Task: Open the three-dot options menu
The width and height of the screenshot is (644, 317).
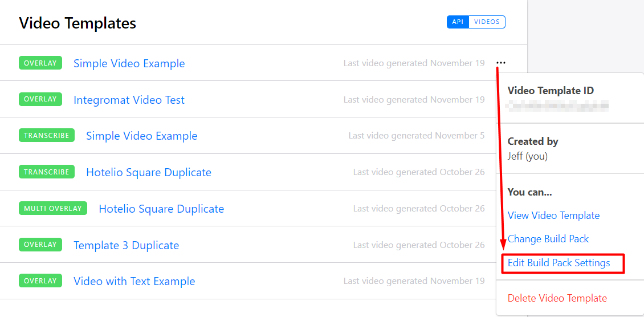Action: click(501, 63)
